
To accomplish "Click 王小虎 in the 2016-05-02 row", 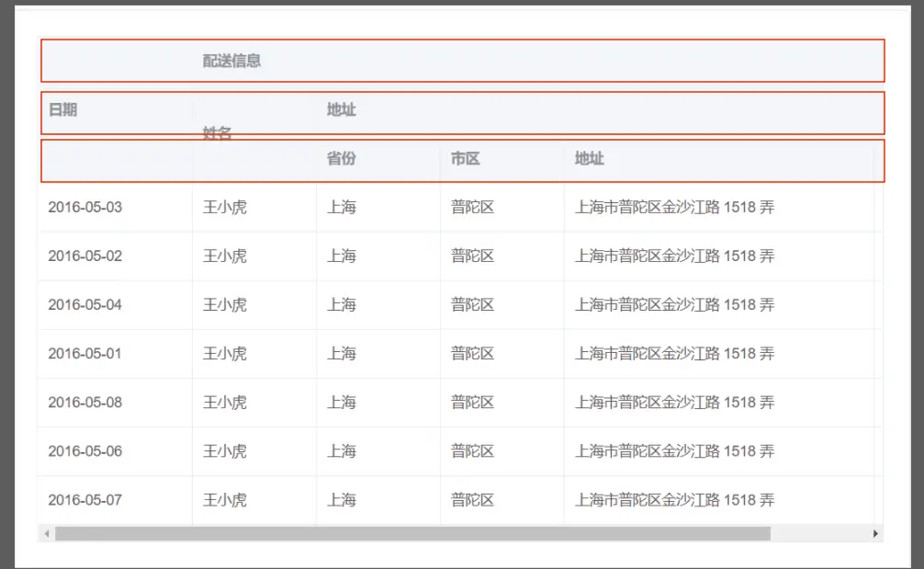I will (224, 256).
